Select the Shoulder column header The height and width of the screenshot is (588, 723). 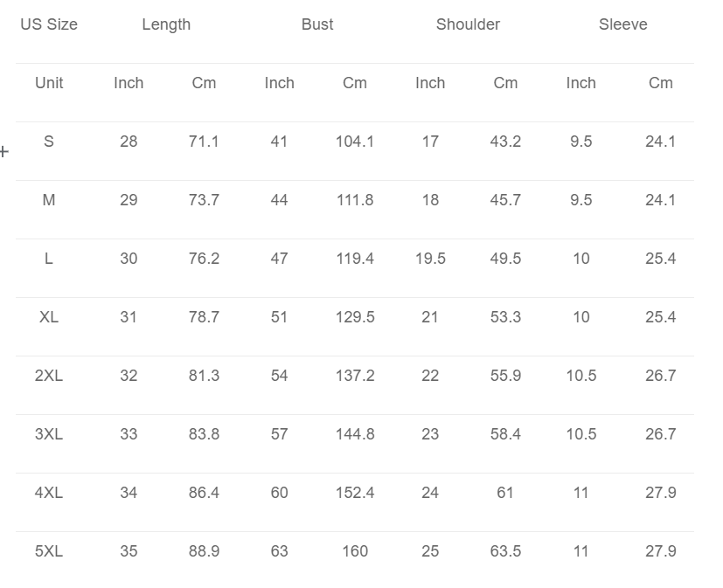coord(468,24)
